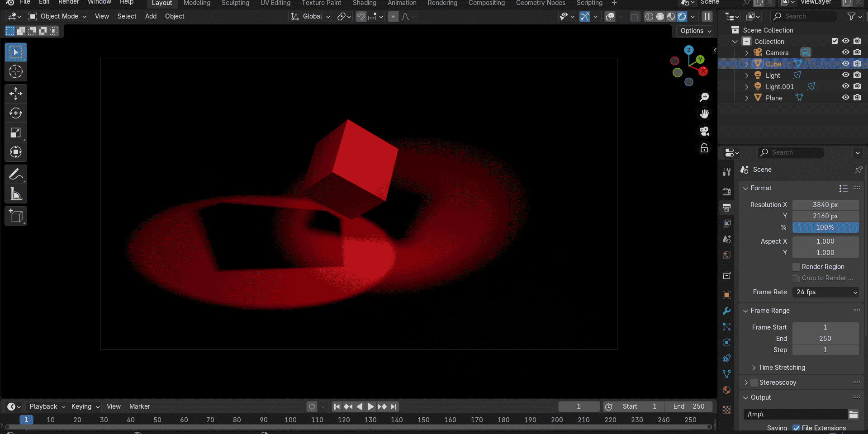
Task: Select the Transform tool
Action: pyautogui.click(x=16, y=152)
